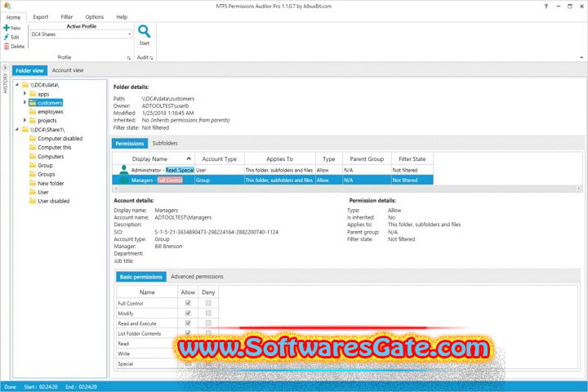Click the User folder icon
The height and width of the screenshot is (392, 588).
[33, 192]
